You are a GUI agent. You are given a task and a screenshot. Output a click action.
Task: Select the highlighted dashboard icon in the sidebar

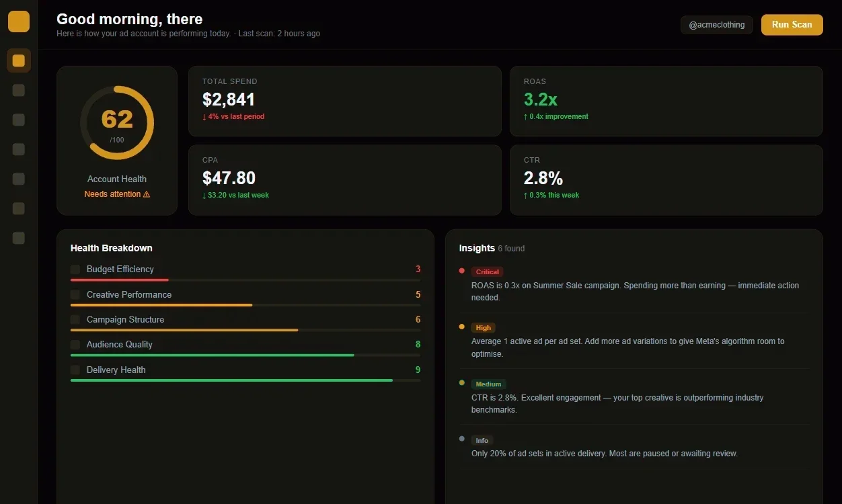[18, 60]
